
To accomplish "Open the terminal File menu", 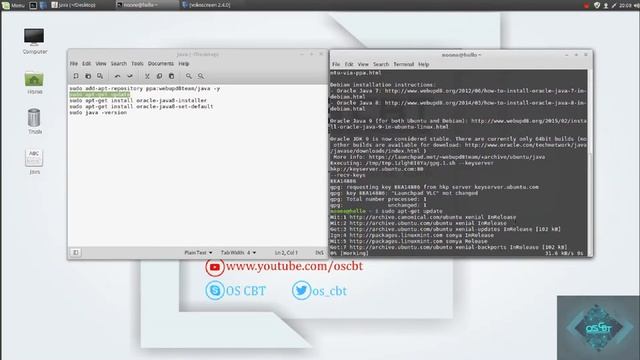I will tap(336, 64).
